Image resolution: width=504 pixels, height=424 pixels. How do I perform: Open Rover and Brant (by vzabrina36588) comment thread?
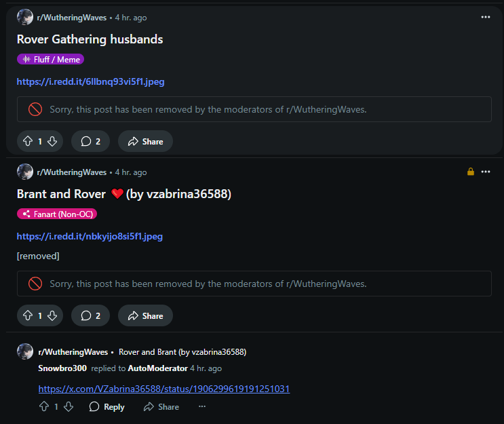point(182,352)
